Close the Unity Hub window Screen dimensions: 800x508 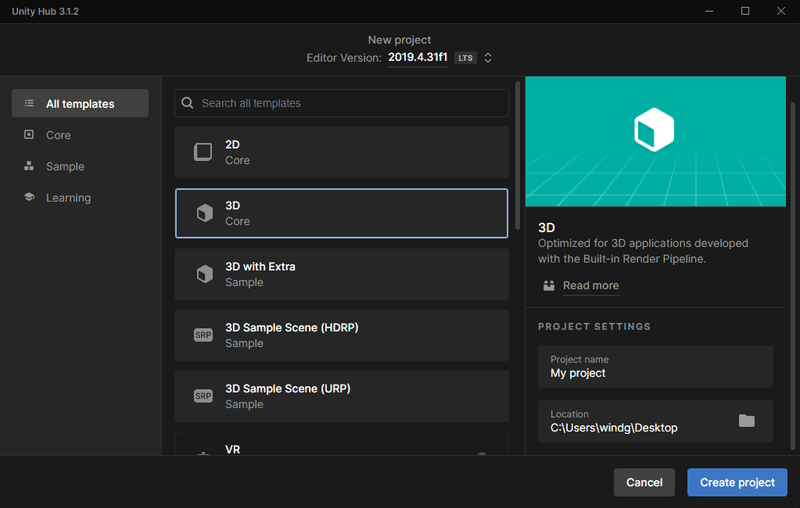(x=781, y=11)
